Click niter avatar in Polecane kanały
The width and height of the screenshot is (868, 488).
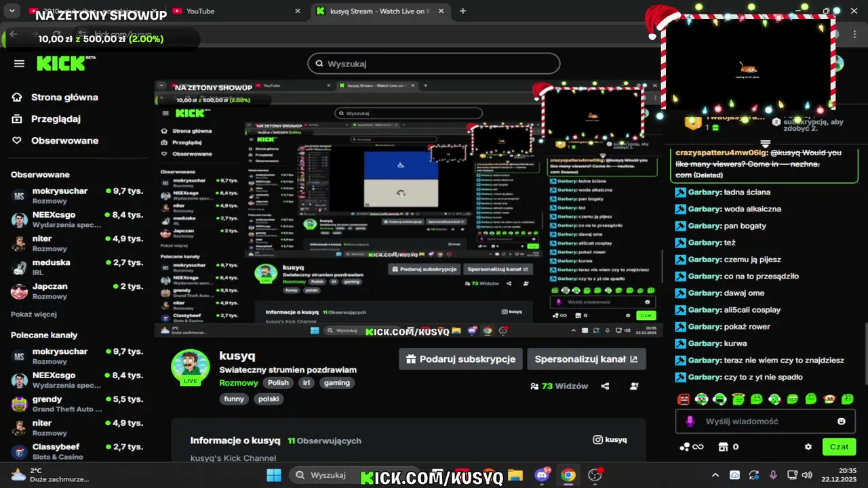pyautogui.click(x=19, y=428)
